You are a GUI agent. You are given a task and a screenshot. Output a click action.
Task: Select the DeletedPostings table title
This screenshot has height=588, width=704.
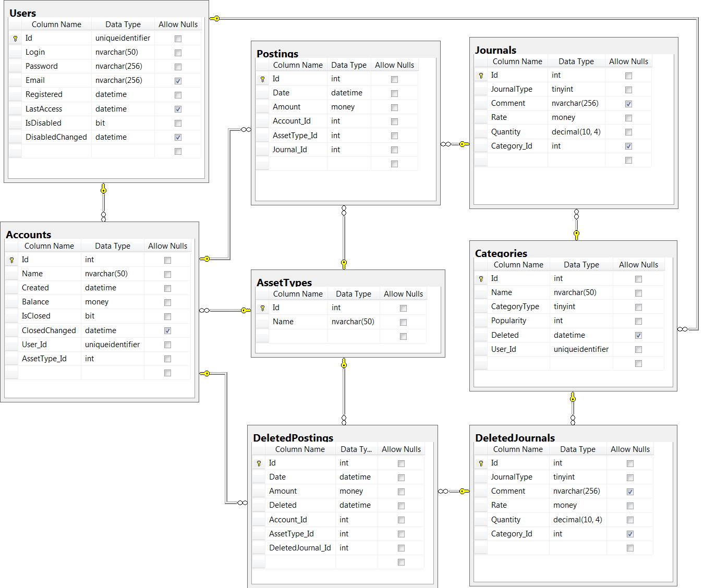[x=293, y=438]
